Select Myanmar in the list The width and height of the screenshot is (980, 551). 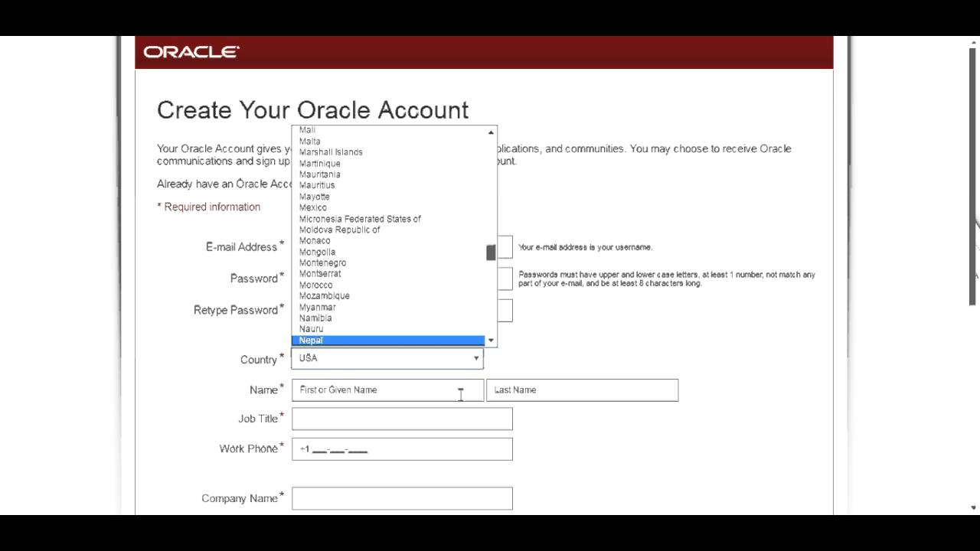388,307
